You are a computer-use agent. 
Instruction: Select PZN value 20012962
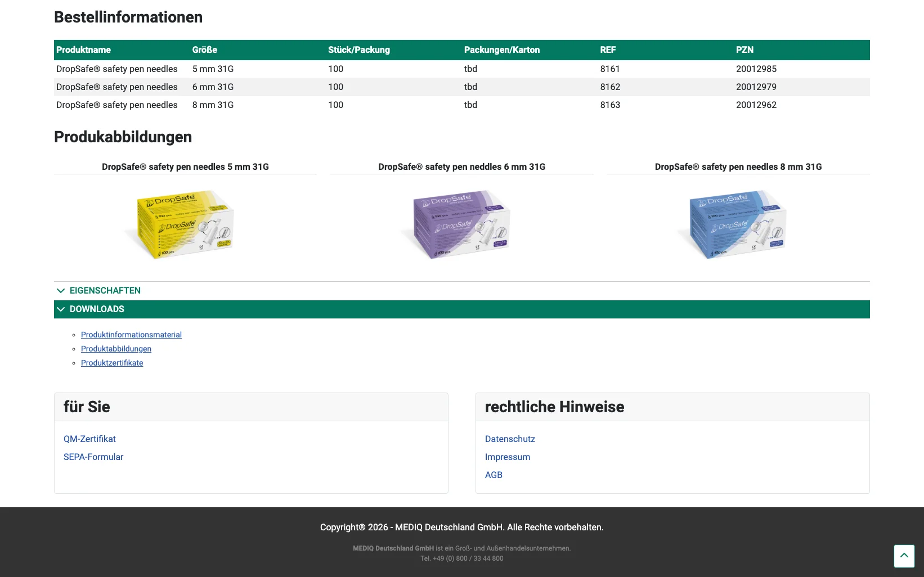coord(756,105)
